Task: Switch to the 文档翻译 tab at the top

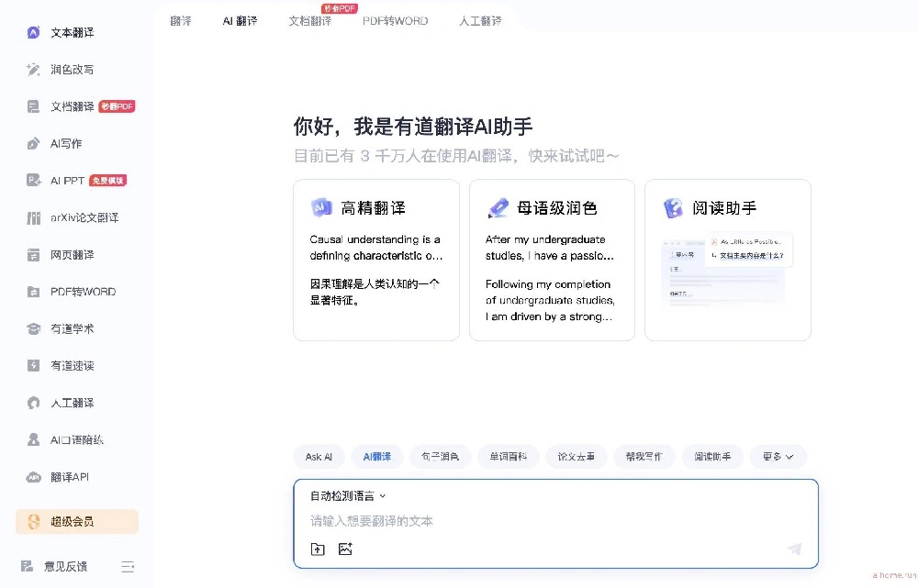Action: tap(309, 20)
